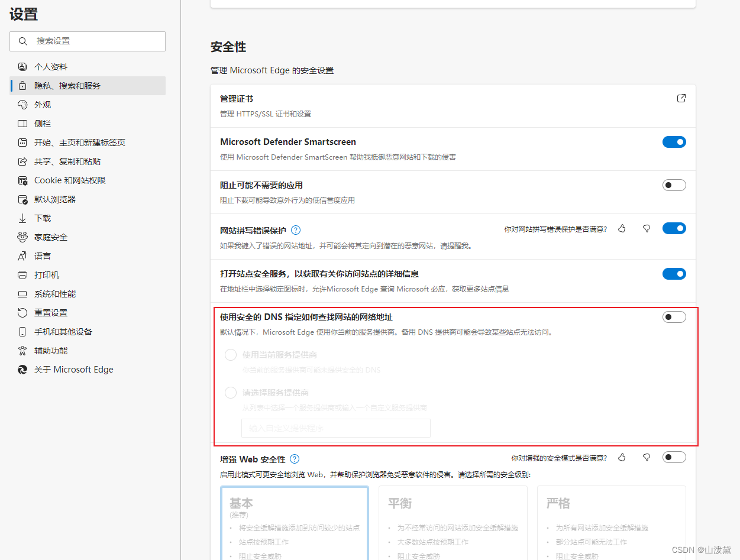Click the 安全性 section heading
This screenshot has width=740, height=560.
228,47
